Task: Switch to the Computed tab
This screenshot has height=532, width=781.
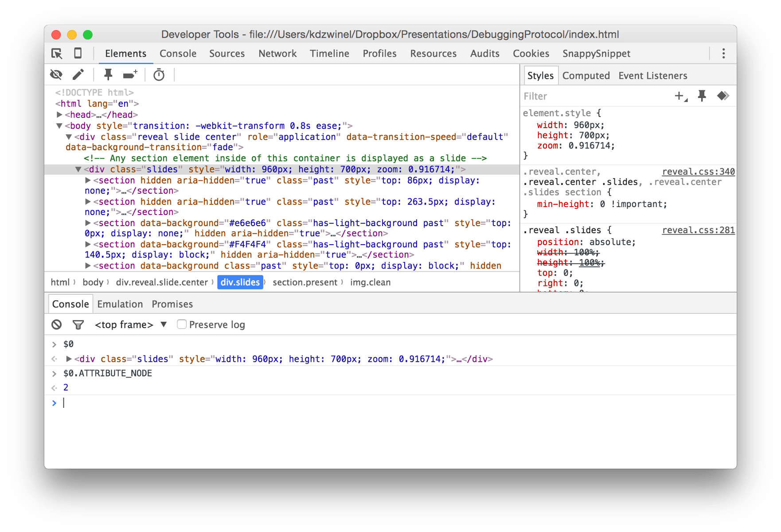Action: click(586, 75)
